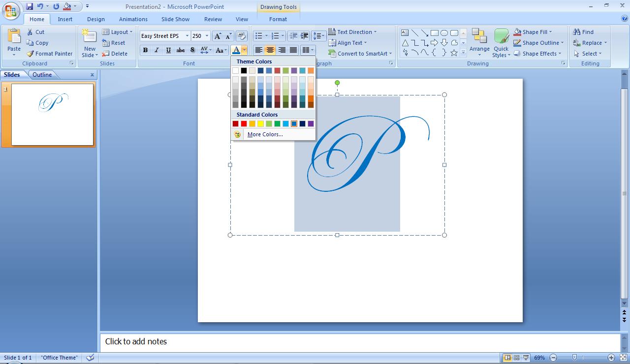Switch to the Animations ribbon tab

[x=133, y=19]
